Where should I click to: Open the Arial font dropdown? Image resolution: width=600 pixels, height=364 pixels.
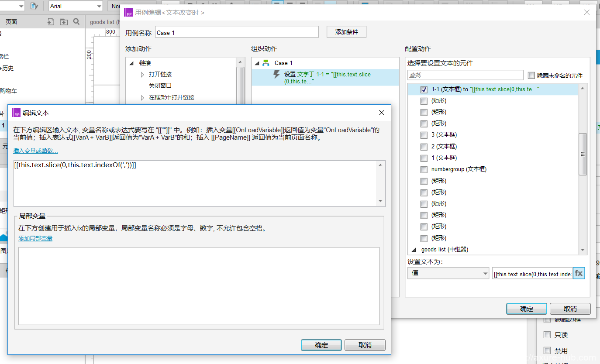(x=75, y=6)
